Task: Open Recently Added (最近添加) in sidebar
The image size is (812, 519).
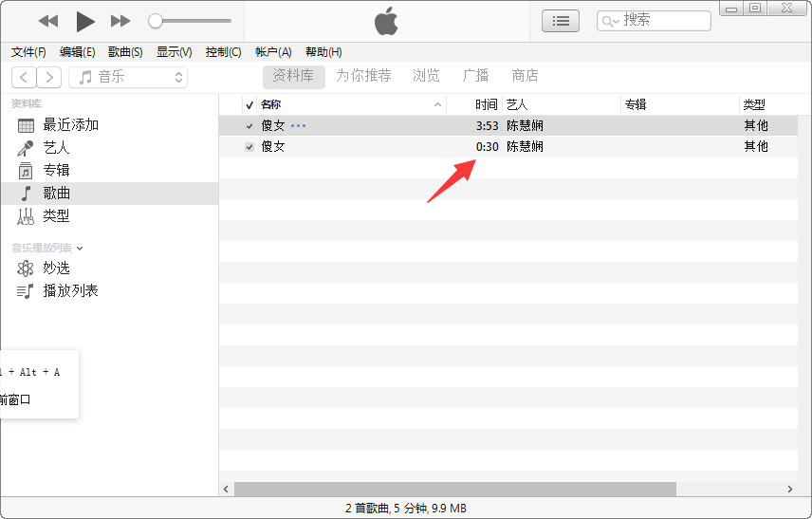Action: [70, 125]
